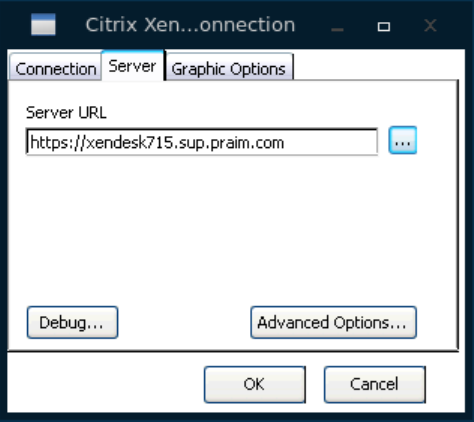Click inside the Server URL input field
The height and width of the screenshot is (422, 474).
(x=202, y=142)
